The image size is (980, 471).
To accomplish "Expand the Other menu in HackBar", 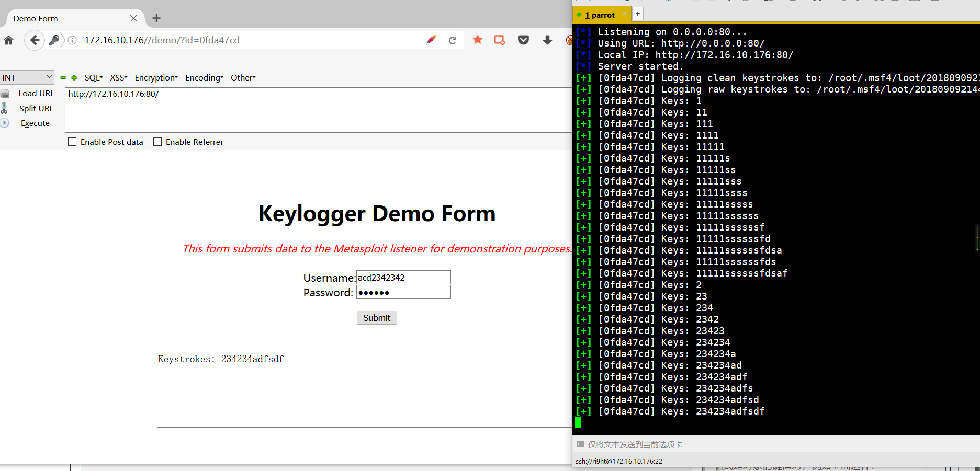I will pos(243,77).
